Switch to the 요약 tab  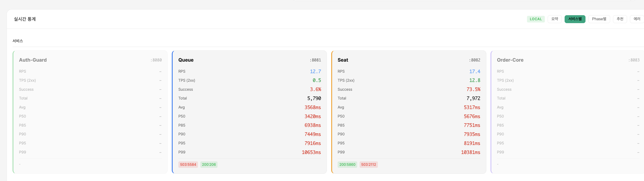pyautogui.click(x=554, y=19)
